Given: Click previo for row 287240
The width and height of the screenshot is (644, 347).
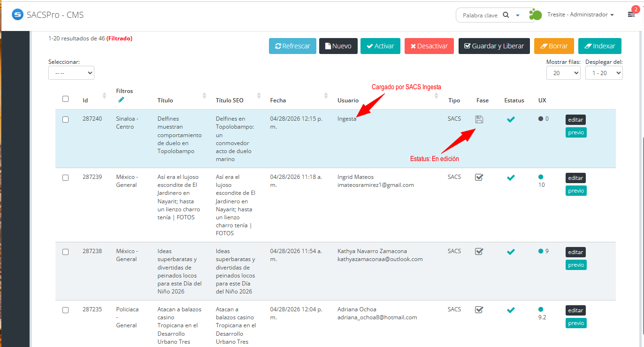Looking at the screenshot, I should pyautogui.click(x=576, y=132).
